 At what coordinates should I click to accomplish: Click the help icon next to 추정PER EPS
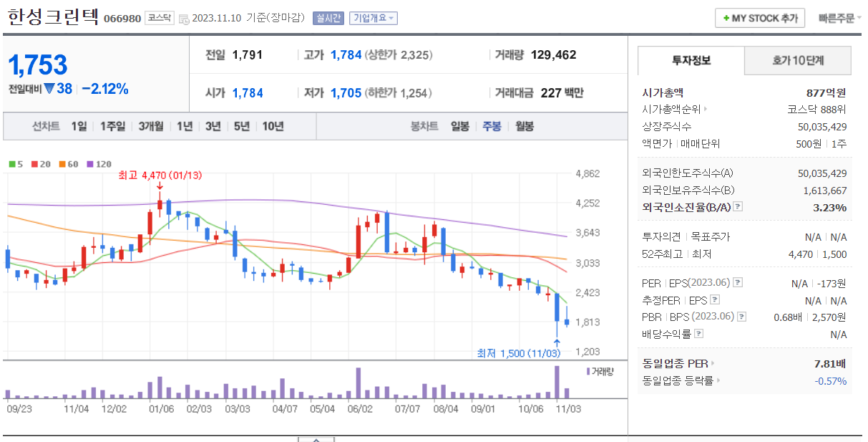tap(715, 300)
